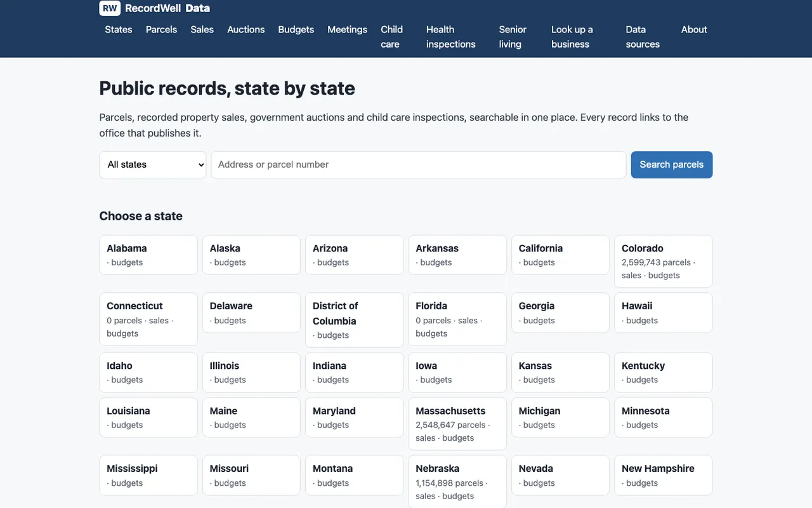Choose the Alaska card
The width and height of the screenshot is (812, 508).
point(251,255)
